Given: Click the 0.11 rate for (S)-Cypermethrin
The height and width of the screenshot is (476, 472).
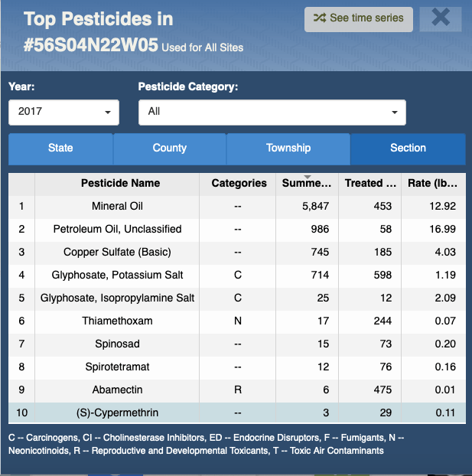Looking at the screenshot, I should (x=445, y=412).
